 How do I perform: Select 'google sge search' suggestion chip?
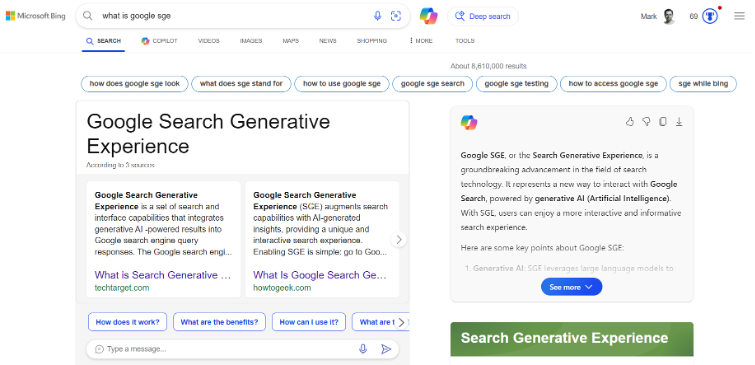(x=432, y=84)
